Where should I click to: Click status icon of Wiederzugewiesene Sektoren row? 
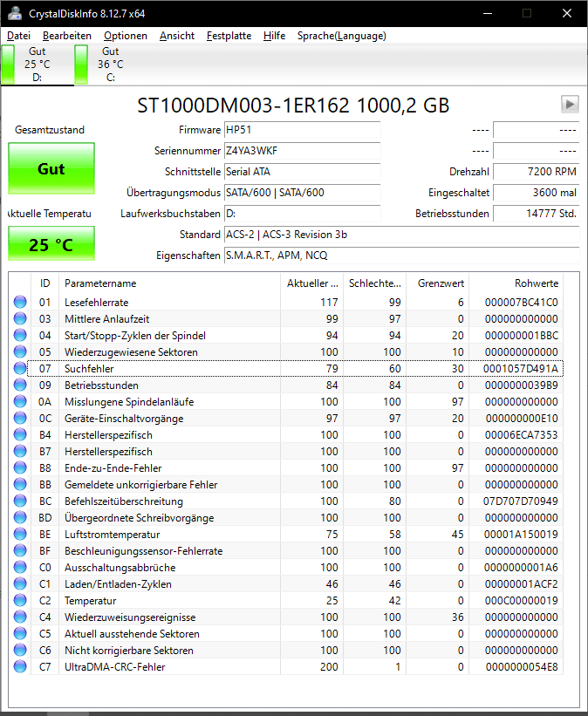pos(20,351)
